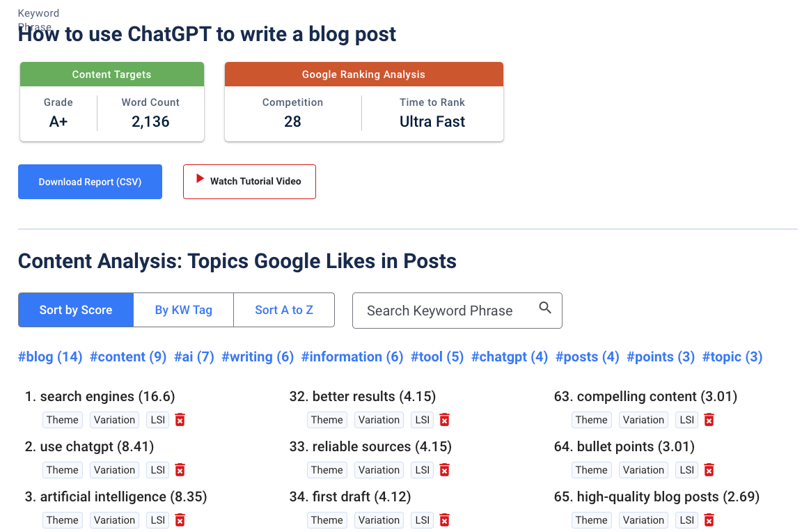The image size is (802, 532).
Task: Switch to the "Sort A to Z" tab
Action: [283, 310]
